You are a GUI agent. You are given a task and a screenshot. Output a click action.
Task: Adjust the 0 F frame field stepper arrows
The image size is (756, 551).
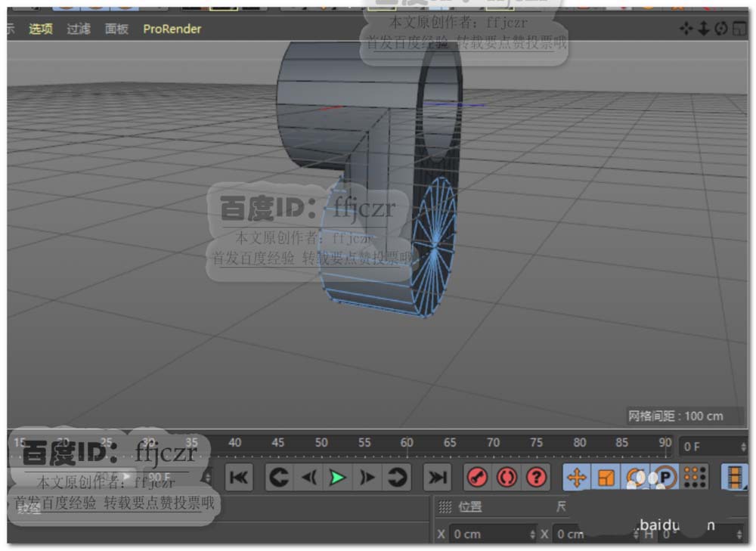[x=743, y=447]
